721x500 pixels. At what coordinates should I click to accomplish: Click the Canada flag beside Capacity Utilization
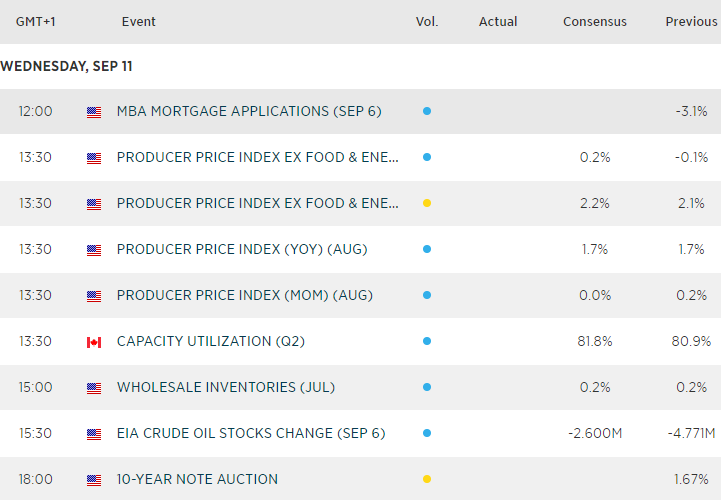pos(94,342)
